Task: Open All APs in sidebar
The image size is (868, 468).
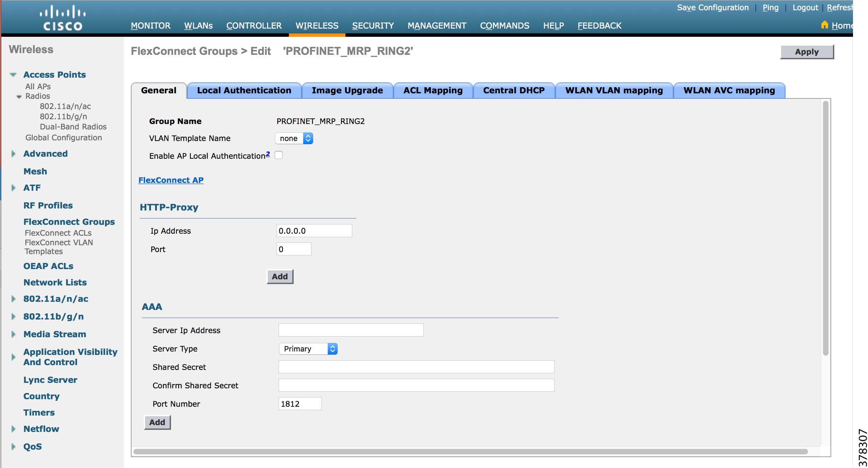Action: pyautogui.click(x=38, y=87)
